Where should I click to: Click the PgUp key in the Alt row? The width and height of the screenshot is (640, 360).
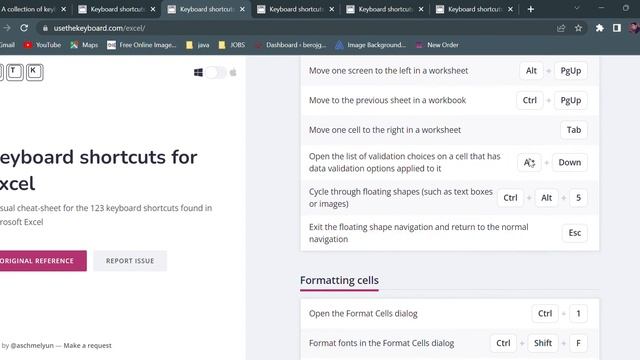pyautogui.click(x=571, y=71)
